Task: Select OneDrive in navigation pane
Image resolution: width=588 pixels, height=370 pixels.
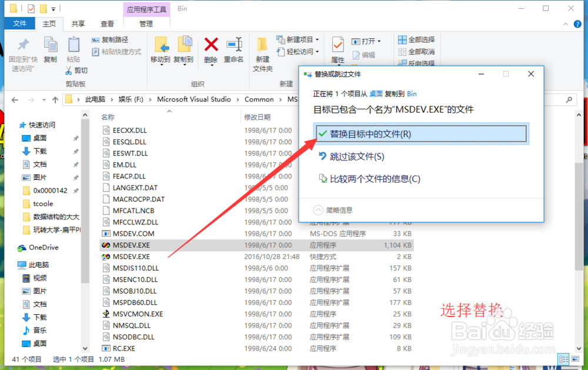Action: pos(38,247)
